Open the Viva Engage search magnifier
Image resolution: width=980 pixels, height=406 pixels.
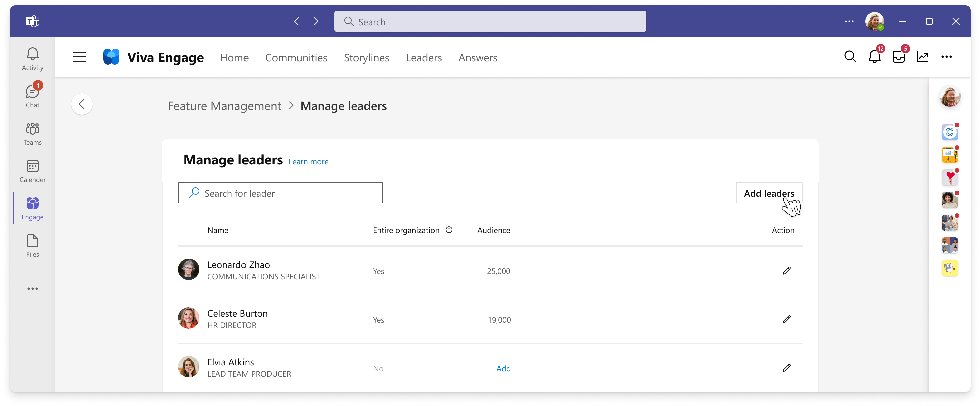pyautogui.click(x=850, y=57)
